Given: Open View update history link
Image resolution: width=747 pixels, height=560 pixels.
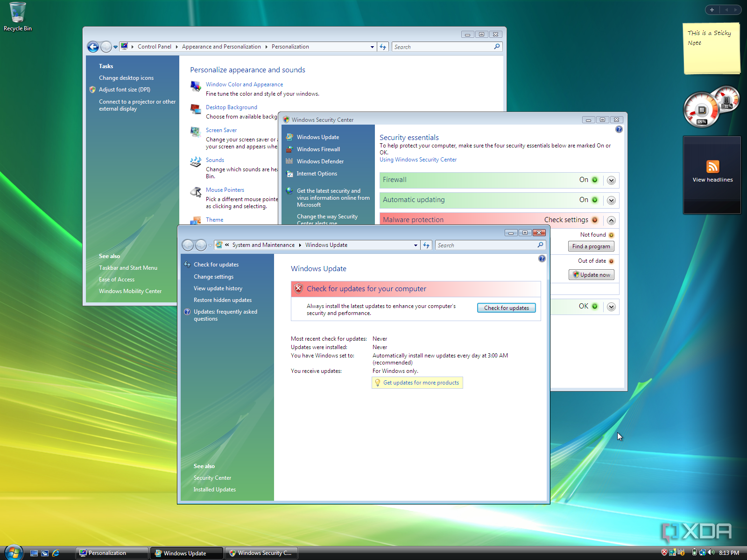Looking at the screenshot, I should (x=218, y=288).
